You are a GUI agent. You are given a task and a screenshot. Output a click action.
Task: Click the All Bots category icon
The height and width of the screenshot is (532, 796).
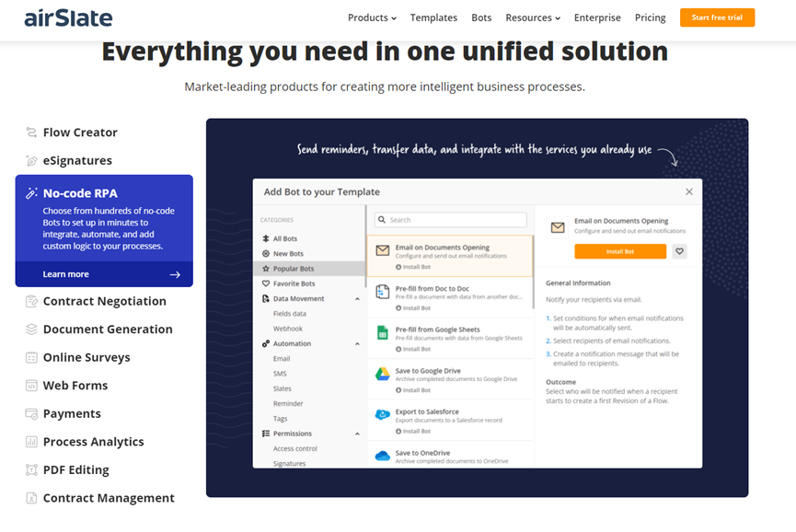tap(266, 238)
